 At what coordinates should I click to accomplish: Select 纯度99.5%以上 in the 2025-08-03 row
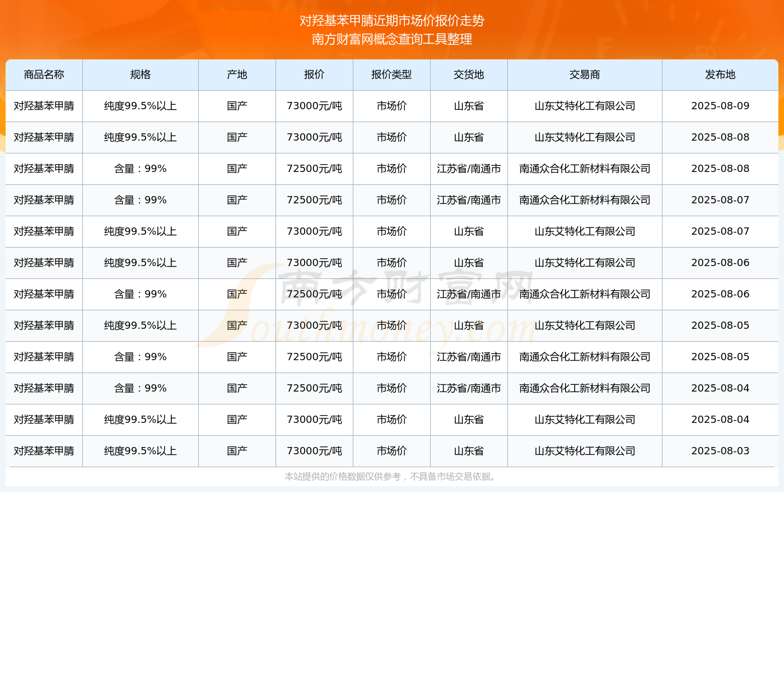point(141,451)
